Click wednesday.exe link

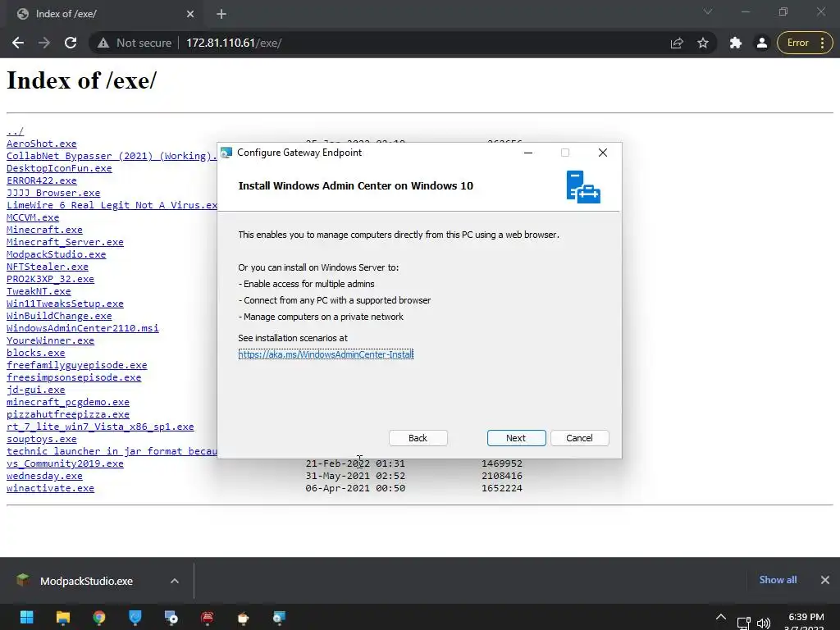click(44, 477)
